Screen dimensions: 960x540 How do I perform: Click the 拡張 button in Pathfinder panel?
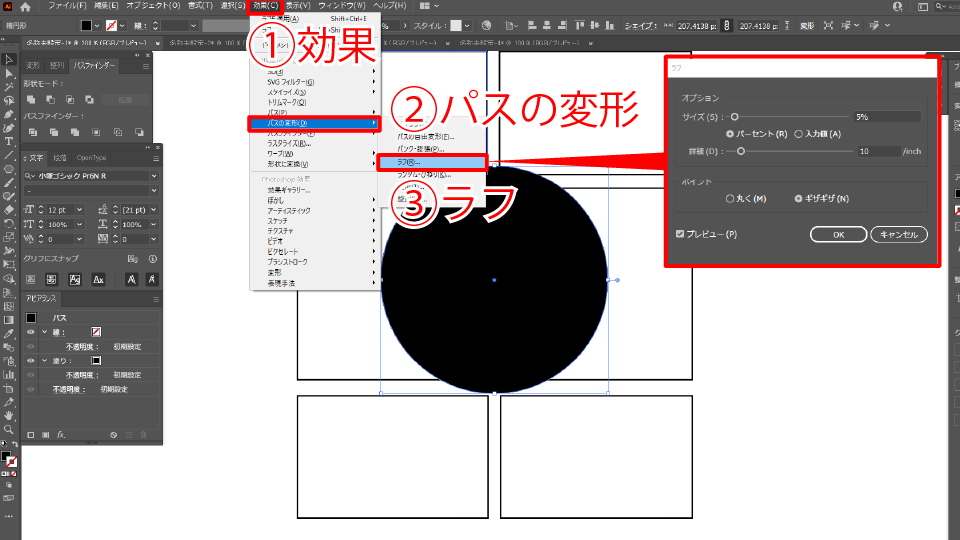coord(125,99)
